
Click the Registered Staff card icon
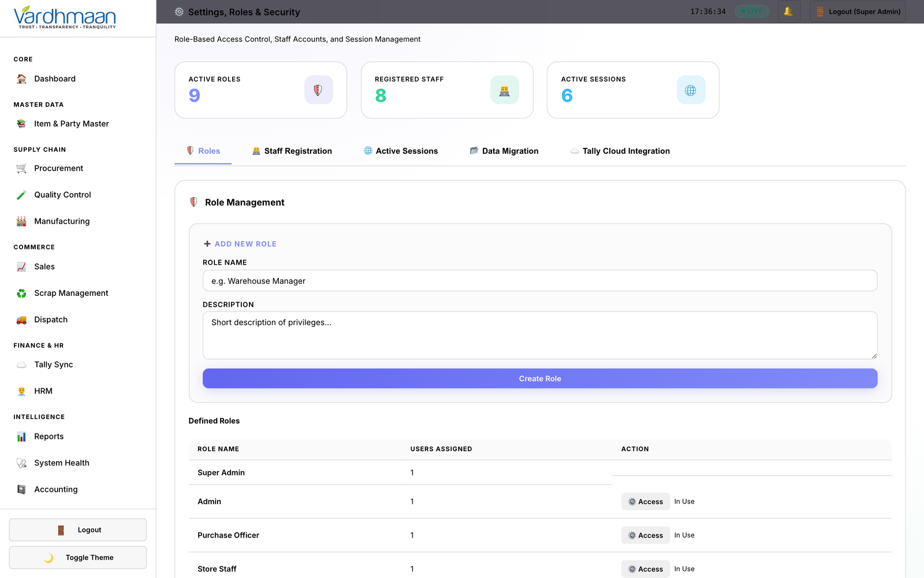(505, 90)
